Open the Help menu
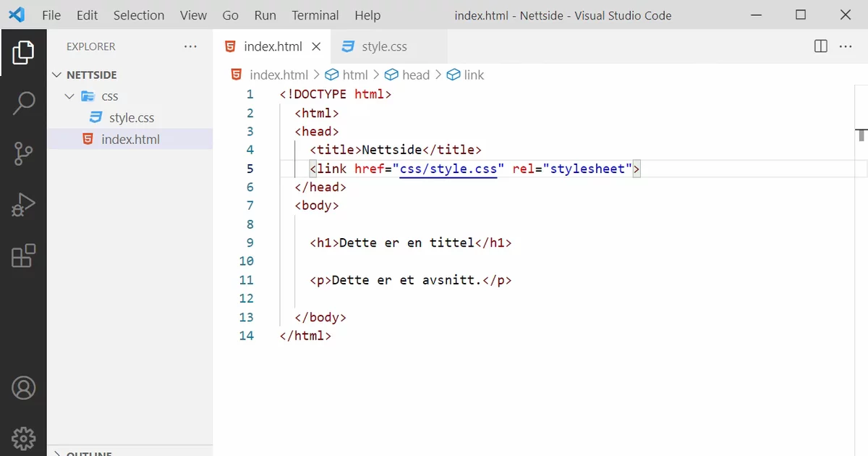 tap(367, 15)
